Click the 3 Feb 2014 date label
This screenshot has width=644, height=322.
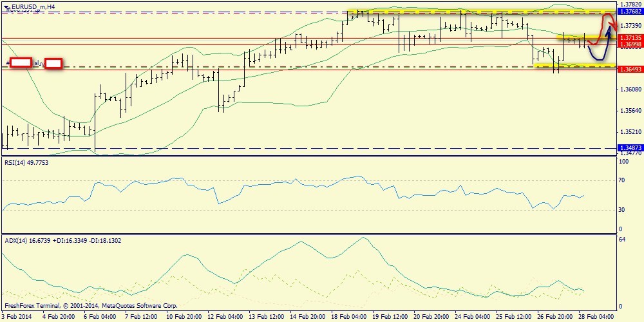click(x=19, y=316)
